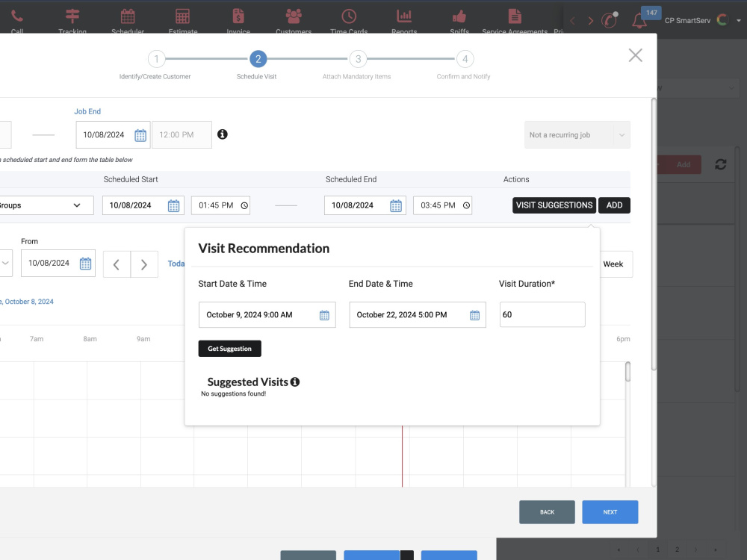Click the October 9, 2024 start field

[267, 315]
